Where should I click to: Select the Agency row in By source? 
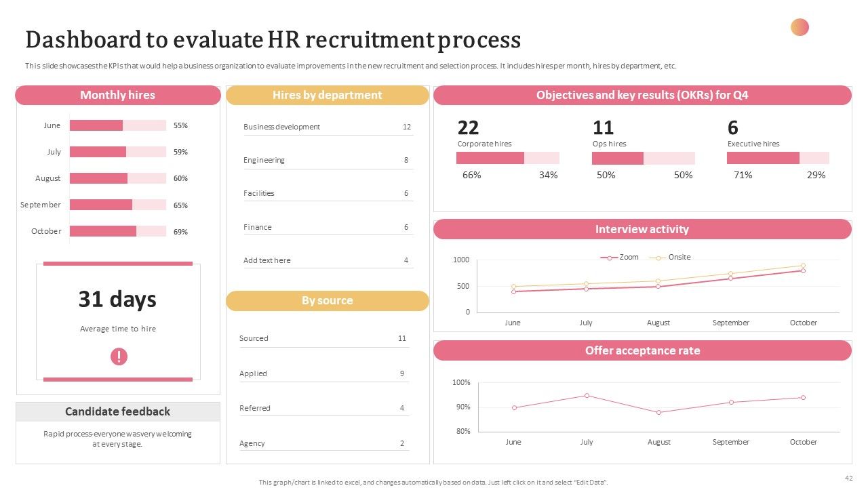[324, 443]
